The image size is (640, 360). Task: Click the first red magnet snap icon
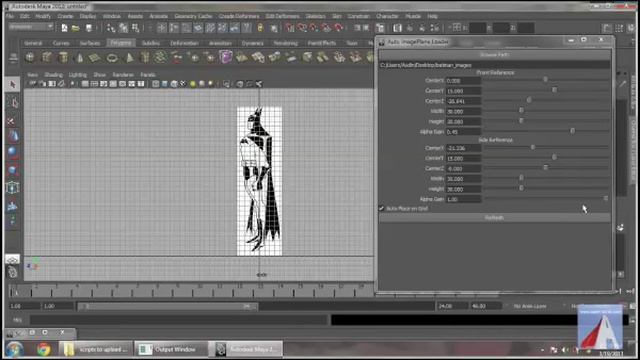point(290,28)
